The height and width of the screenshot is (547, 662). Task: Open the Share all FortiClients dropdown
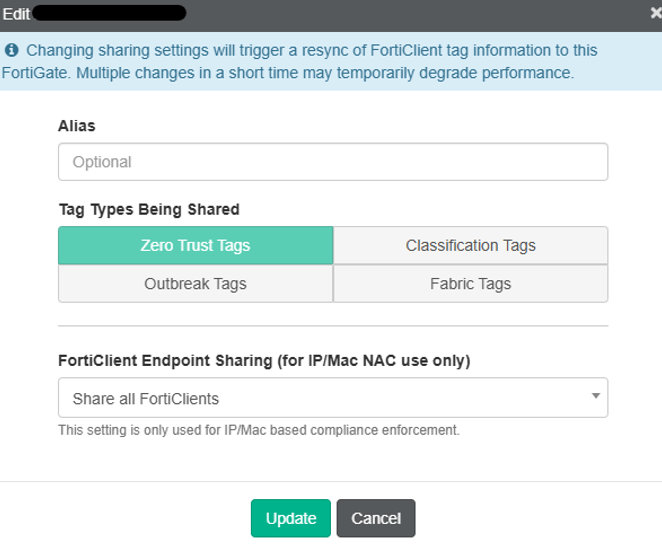(x=320, y=398)
